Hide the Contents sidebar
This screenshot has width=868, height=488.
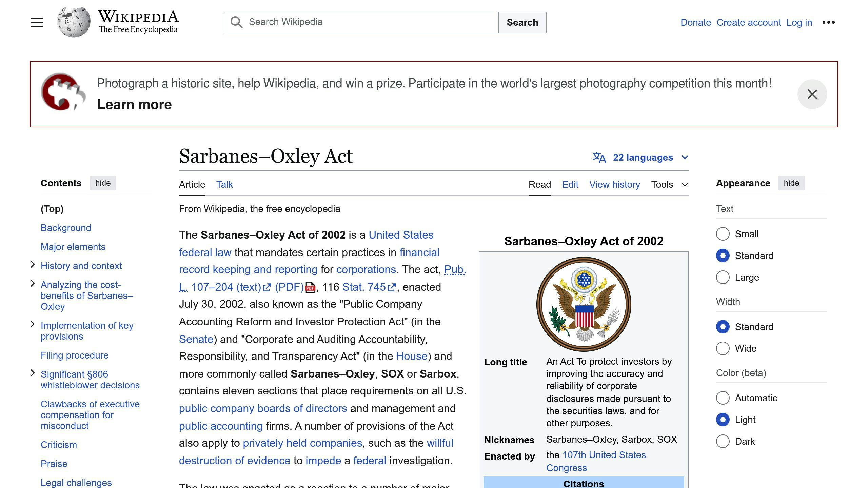pos(103,183)
